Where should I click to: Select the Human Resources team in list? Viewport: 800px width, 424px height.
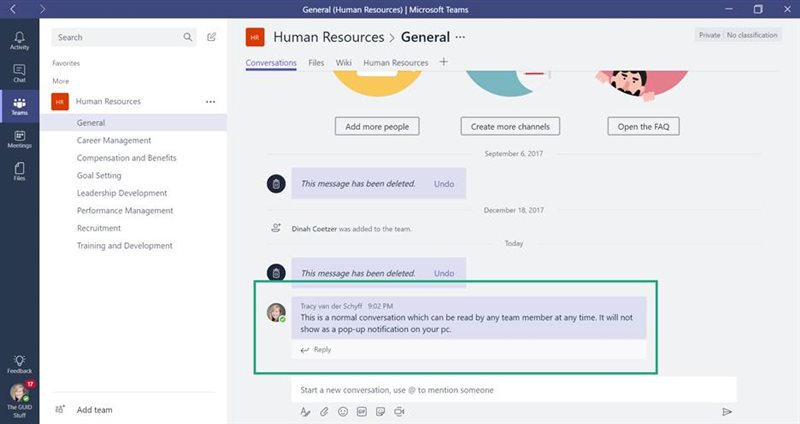[x=108, y=102]
